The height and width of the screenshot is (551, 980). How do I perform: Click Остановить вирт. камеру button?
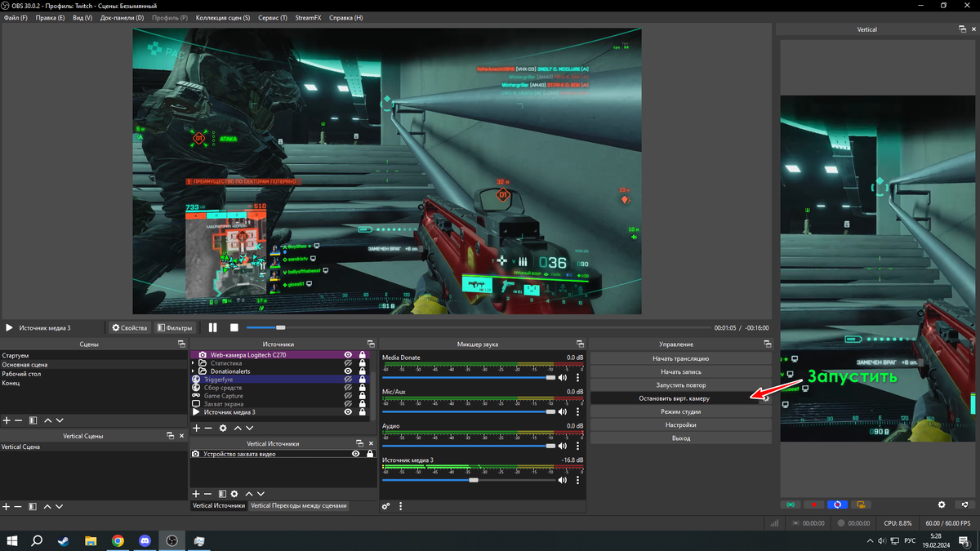pyautogui.click(x=674, y=398)
